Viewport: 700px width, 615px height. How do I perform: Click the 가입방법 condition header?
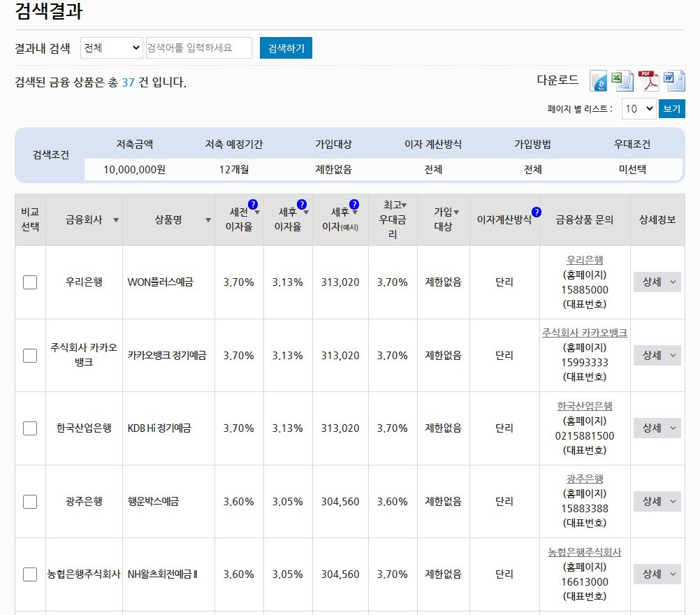click(532, 144)
